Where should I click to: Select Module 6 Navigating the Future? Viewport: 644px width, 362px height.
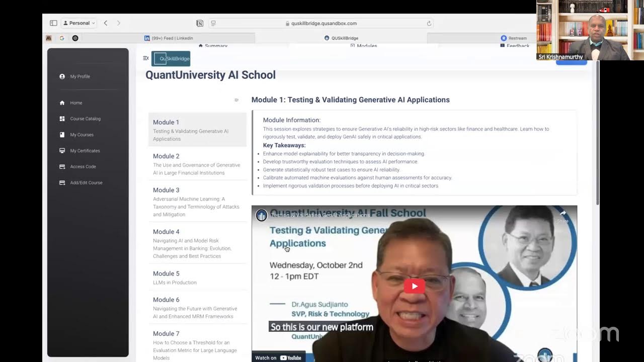tap(197, 308)
